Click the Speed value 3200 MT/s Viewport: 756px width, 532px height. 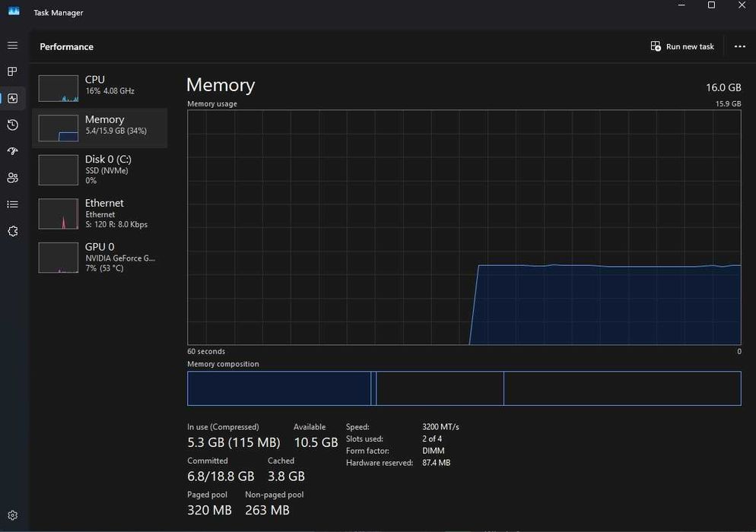440,427
